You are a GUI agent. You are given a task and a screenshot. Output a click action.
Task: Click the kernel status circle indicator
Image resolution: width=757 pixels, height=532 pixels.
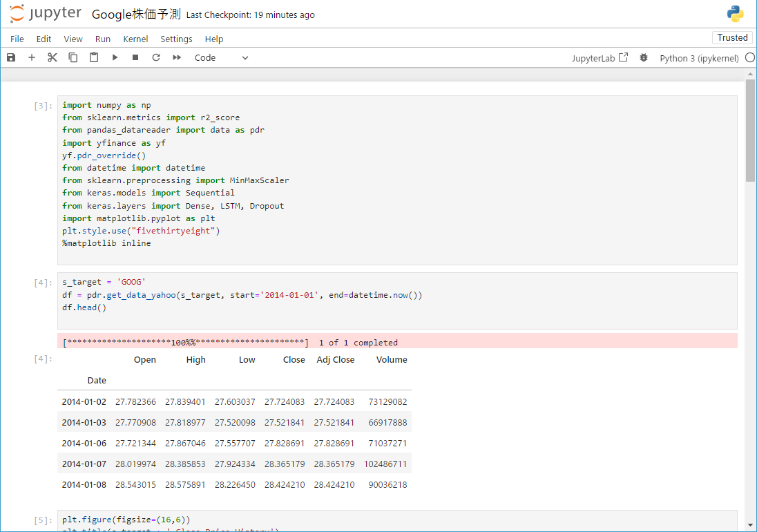click(750, 57)
